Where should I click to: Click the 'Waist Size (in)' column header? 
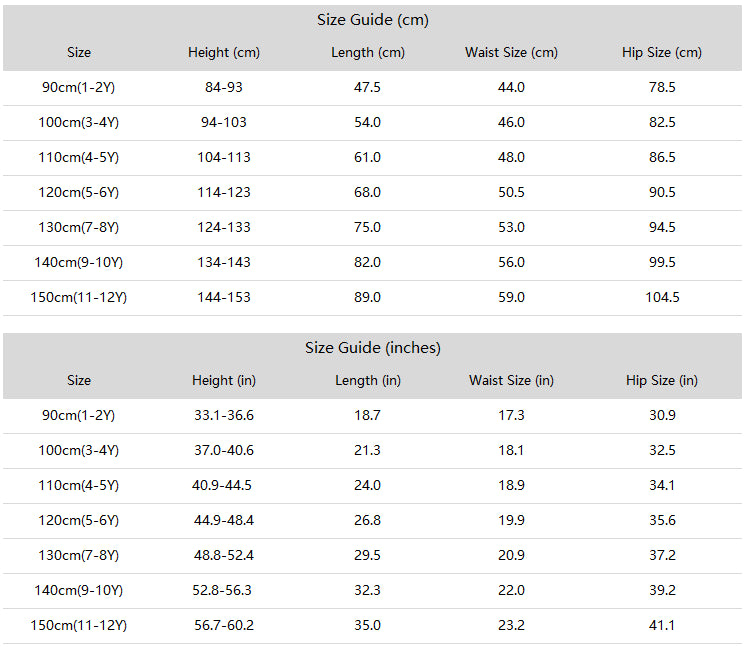pos(511,381)
